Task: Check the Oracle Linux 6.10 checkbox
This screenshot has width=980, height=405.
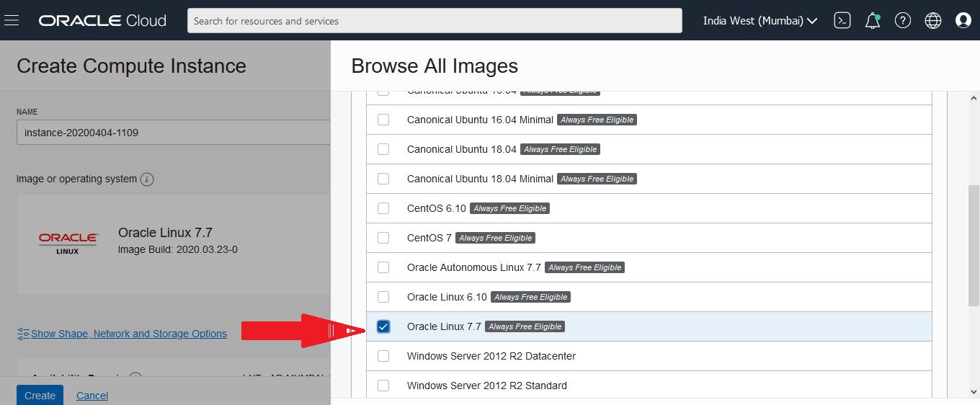Action: [383, 297]
